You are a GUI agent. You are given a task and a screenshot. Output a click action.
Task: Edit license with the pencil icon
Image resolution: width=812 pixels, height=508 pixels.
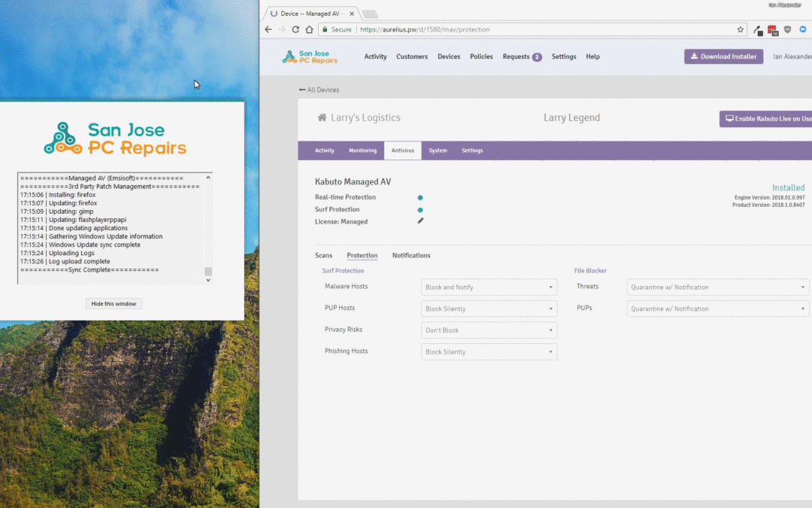point(420,221)
